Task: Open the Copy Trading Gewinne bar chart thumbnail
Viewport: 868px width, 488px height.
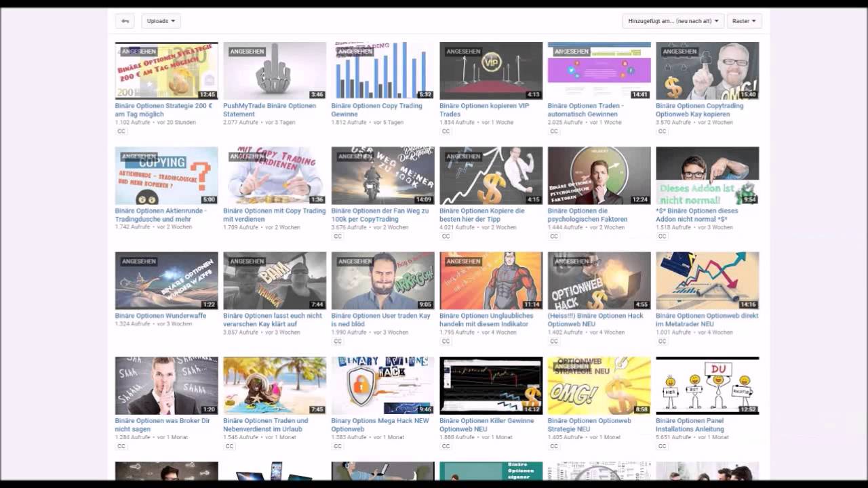Action: 382,70
